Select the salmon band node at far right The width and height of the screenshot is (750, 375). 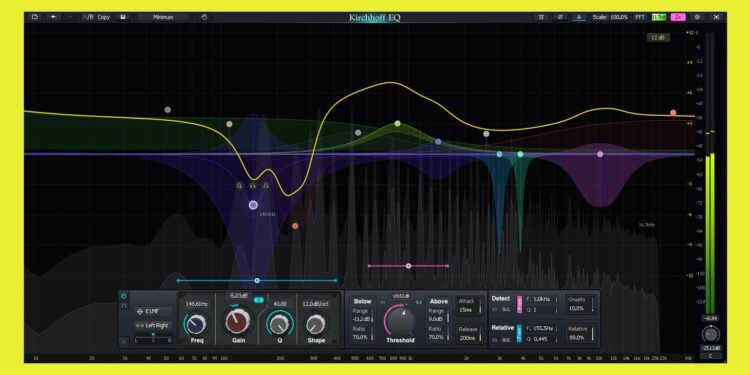673,113
